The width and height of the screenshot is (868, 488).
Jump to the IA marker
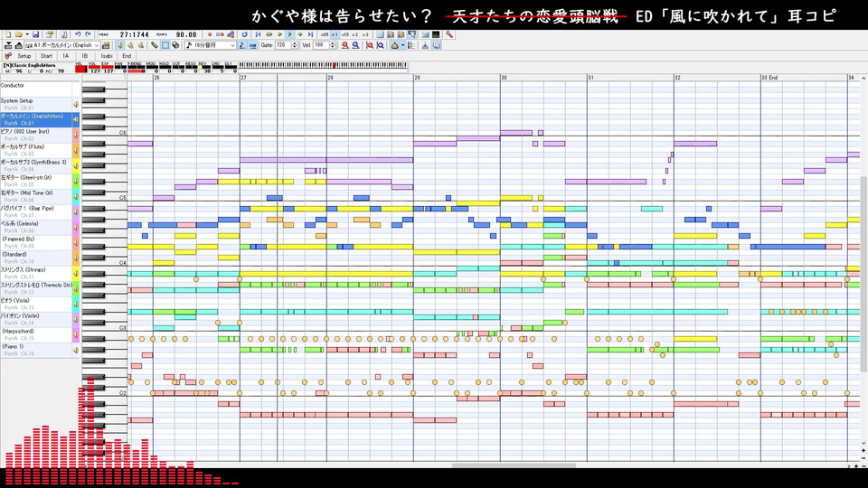pos(66,56)
